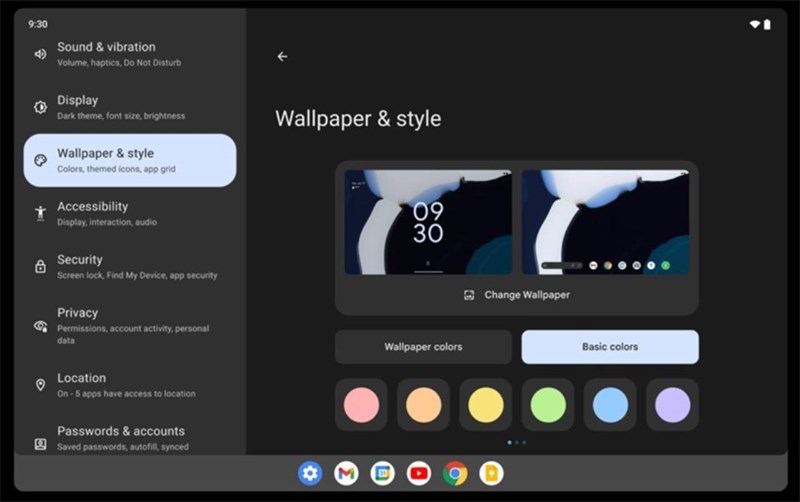Tap the battery status icon

767,24
